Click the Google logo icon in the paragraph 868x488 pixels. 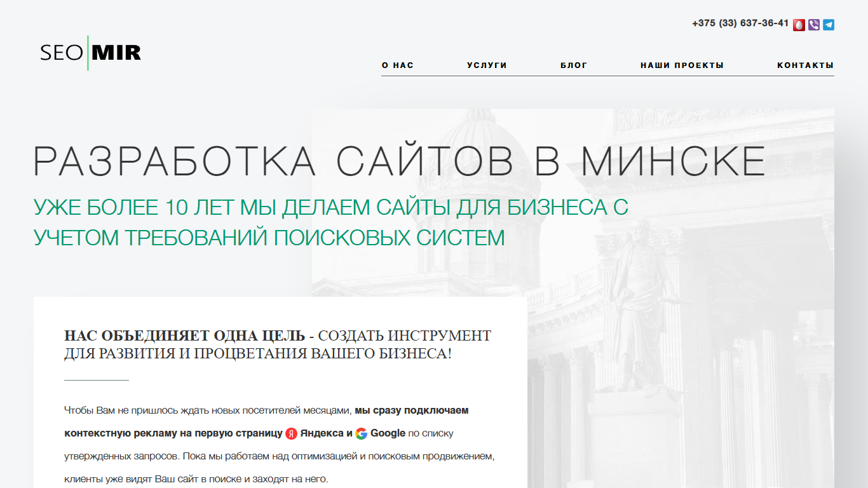point(361,434)
